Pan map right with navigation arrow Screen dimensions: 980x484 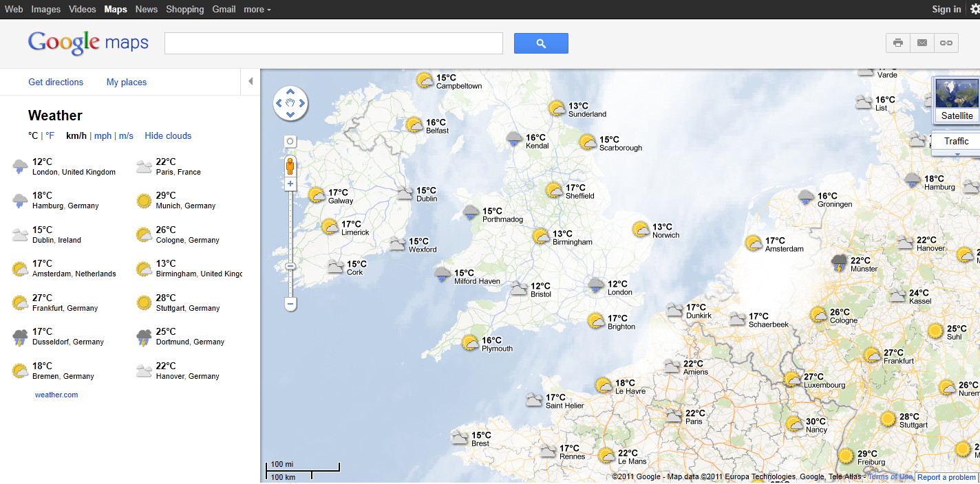click(x=302, y=103)
